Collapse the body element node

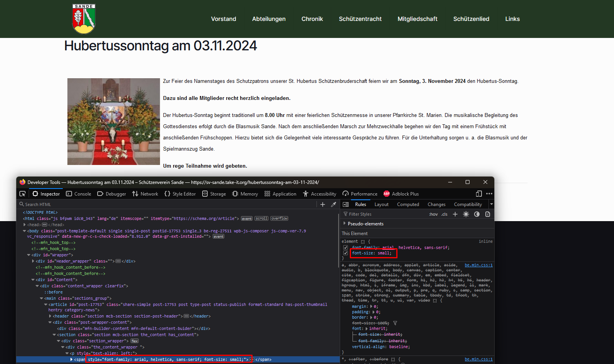[25, 231]
